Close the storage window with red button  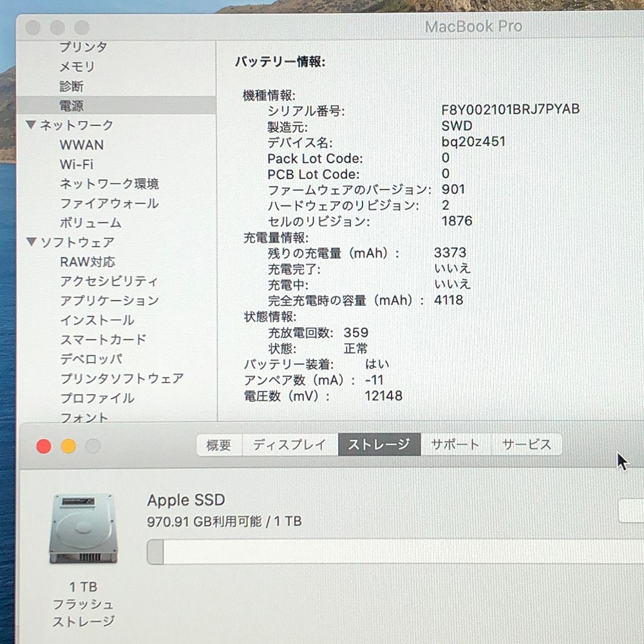pyautogui.click(x=44, y=446)
